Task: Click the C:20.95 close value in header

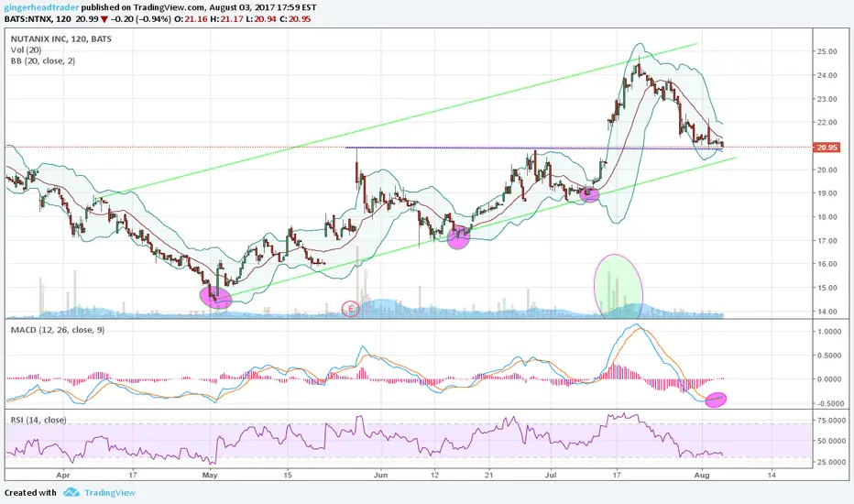Action: point(293,19)
